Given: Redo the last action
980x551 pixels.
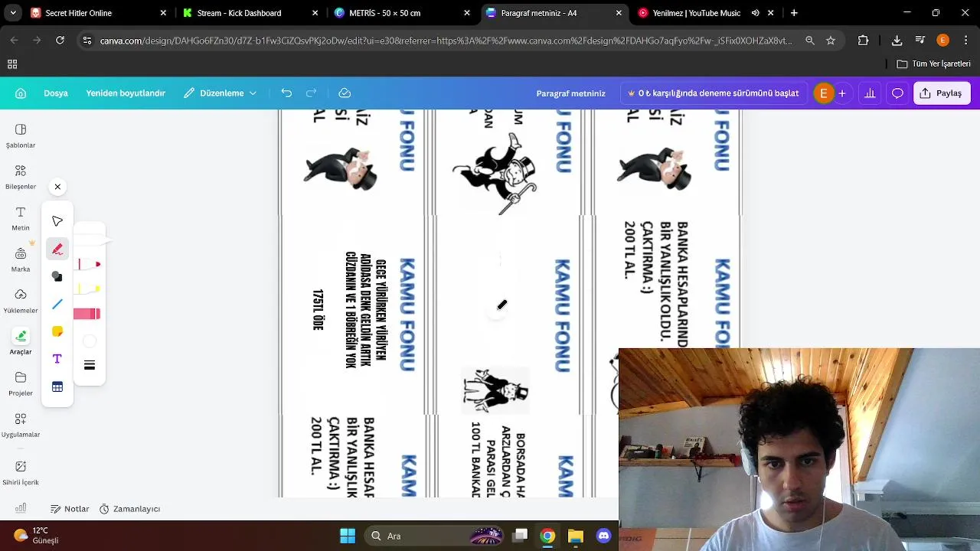Looking at the screenshot, I should click(311, 93).
